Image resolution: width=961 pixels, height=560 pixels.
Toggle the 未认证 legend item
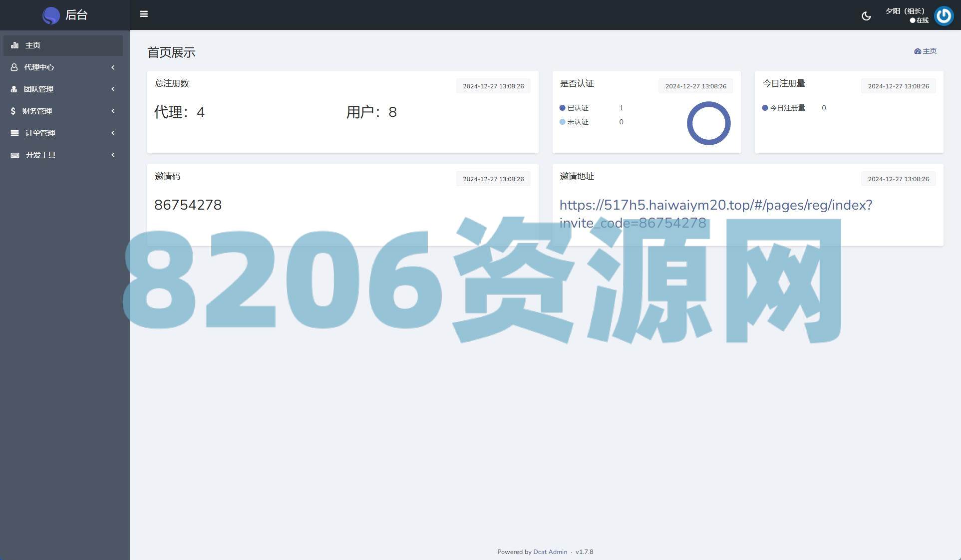[x=578, y=122]
